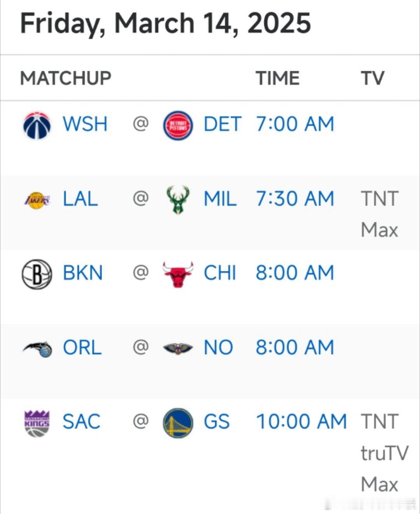
Task: Select the Los Angeles Lakers logo
Action: 37,200
